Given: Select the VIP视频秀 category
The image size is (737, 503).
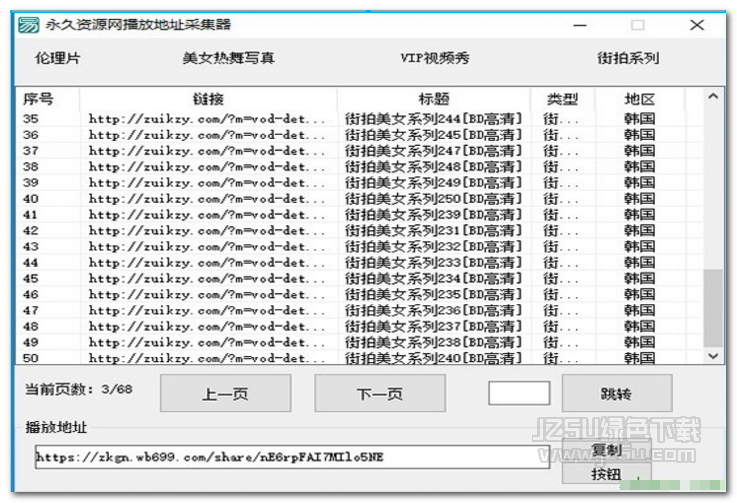Looking at the screenshot, I should (x=434, y=58).
